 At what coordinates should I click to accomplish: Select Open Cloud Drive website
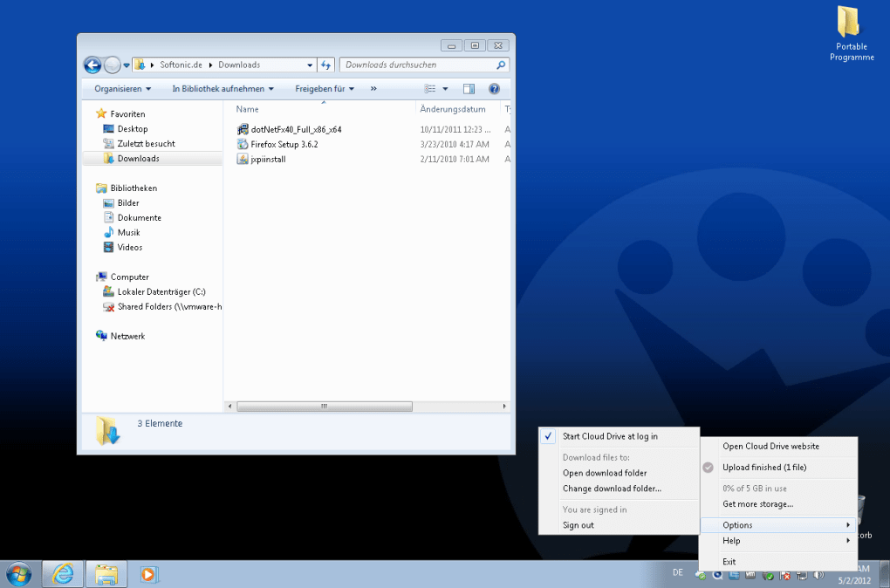click(770, 447)
